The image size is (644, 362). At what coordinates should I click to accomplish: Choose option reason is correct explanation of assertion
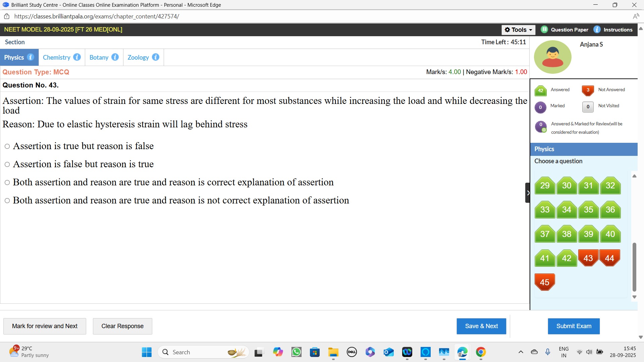click(x=7, y=183)
